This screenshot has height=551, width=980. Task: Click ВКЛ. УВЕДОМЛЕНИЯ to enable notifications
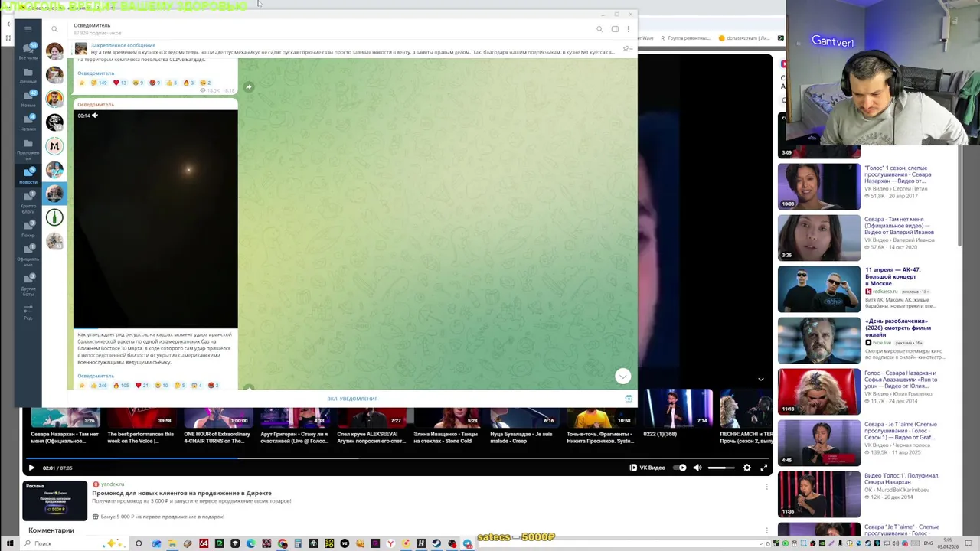click(x=352, y=399)
